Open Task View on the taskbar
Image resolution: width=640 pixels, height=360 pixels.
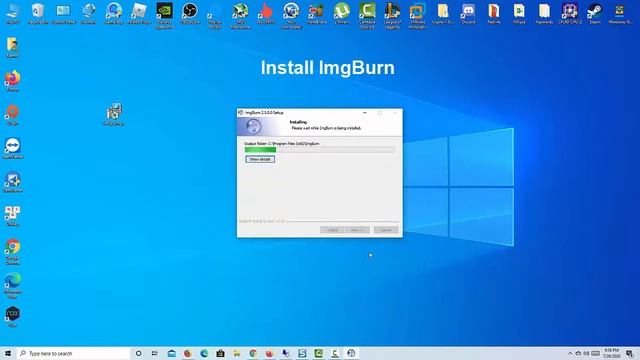tap(155, 353)
